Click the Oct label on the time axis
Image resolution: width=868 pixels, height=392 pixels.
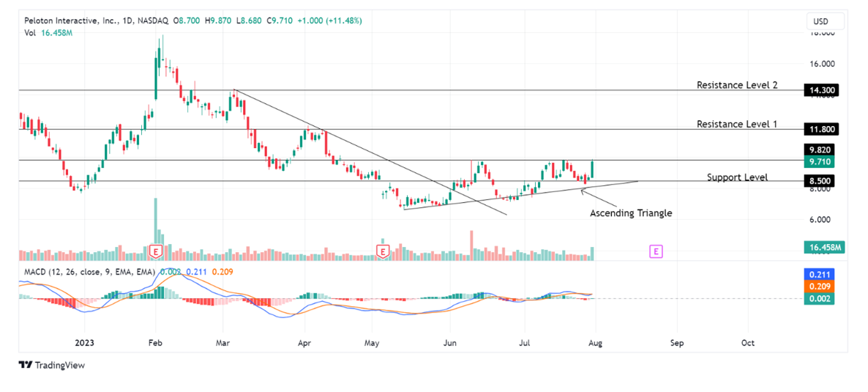(x=748, y=343)
